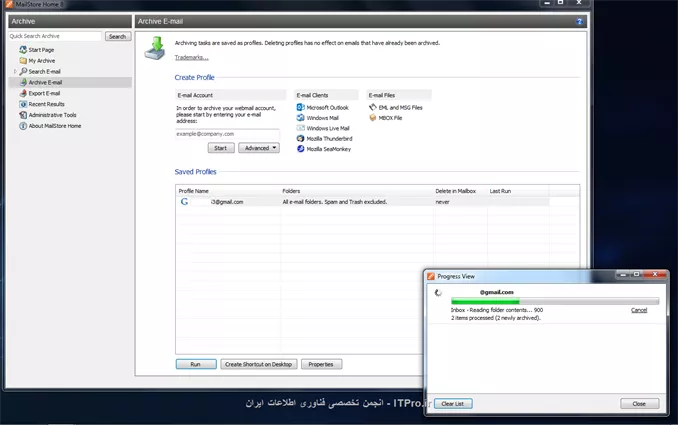The width and height of the screenshot is (678, 425).
Task: Click the Mozilla SeaMonkey icon
Action: coord(301,149)
